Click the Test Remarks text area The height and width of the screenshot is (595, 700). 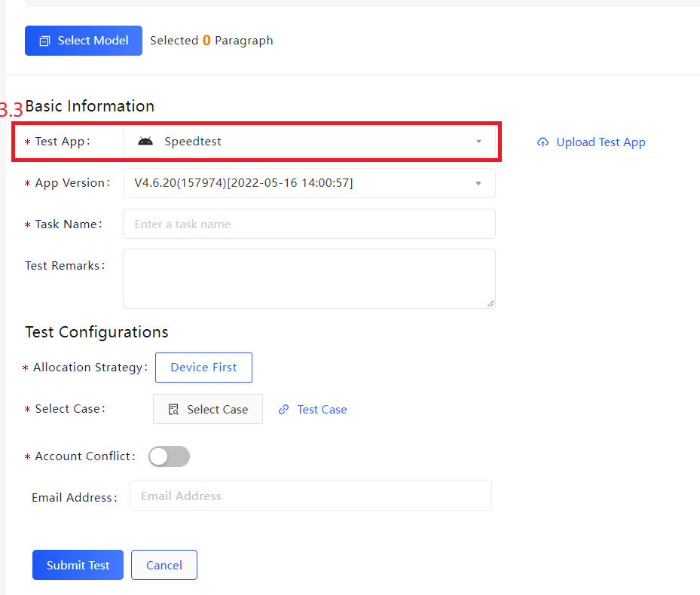coord(309,279)
